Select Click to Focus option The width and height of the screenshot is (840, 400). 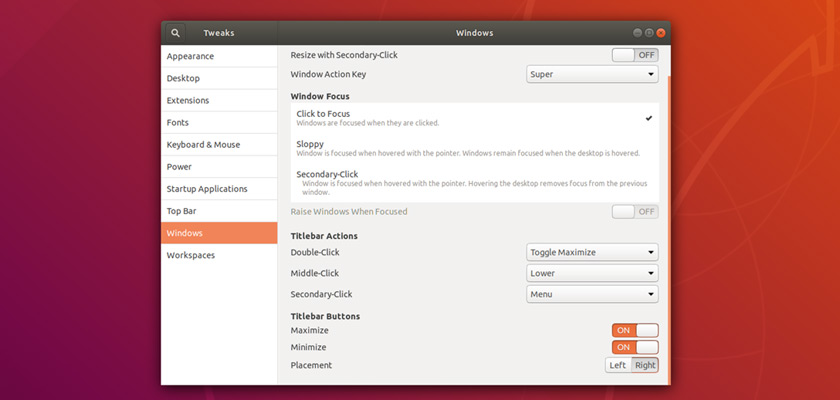[x=475, y=118]
